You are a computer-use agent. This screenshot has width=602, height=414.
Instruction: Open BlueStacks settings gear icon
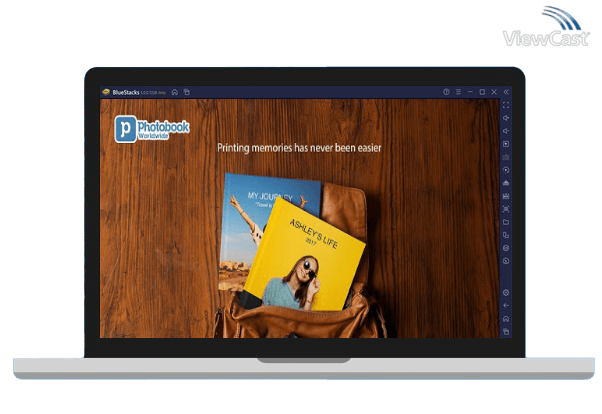tap(506, 293)
